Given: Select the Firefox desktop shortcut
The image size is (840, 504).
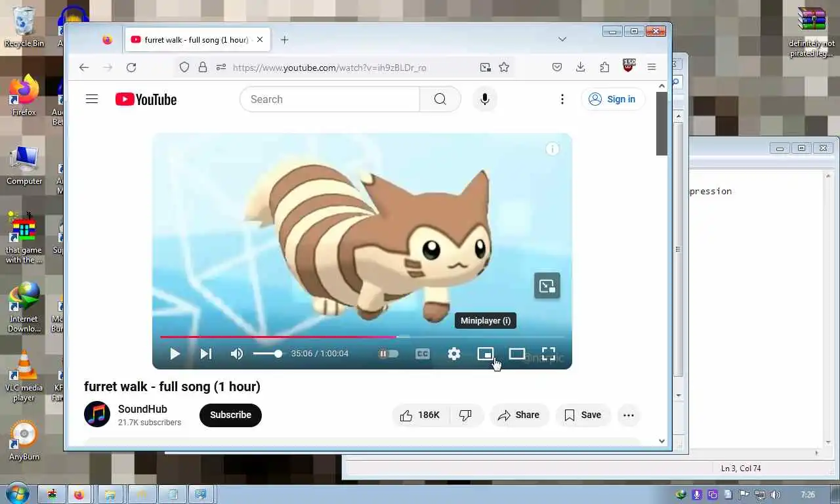Looking at the screenshot, I should point(24,96).
